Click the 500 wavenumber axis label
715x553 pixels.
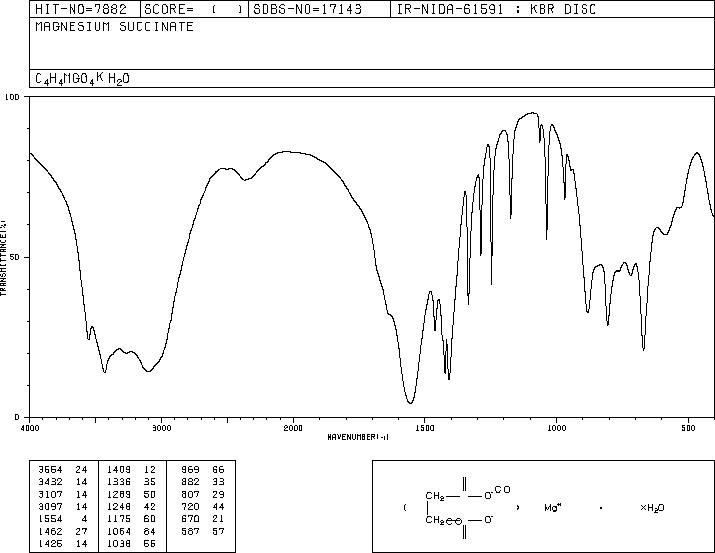[689, 428]
